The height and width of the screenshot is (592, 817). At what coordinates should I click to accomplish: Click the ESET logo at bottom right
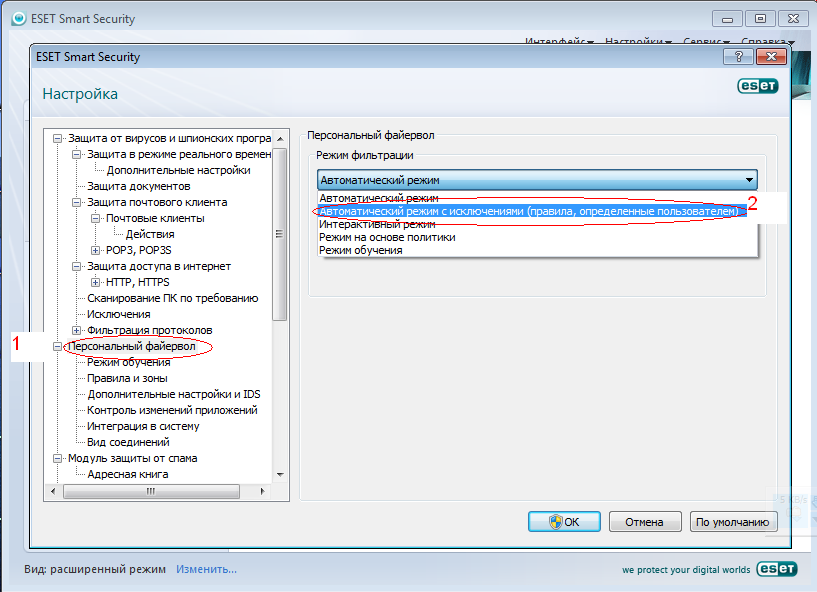pyautogui.click(x=777, y=569)
